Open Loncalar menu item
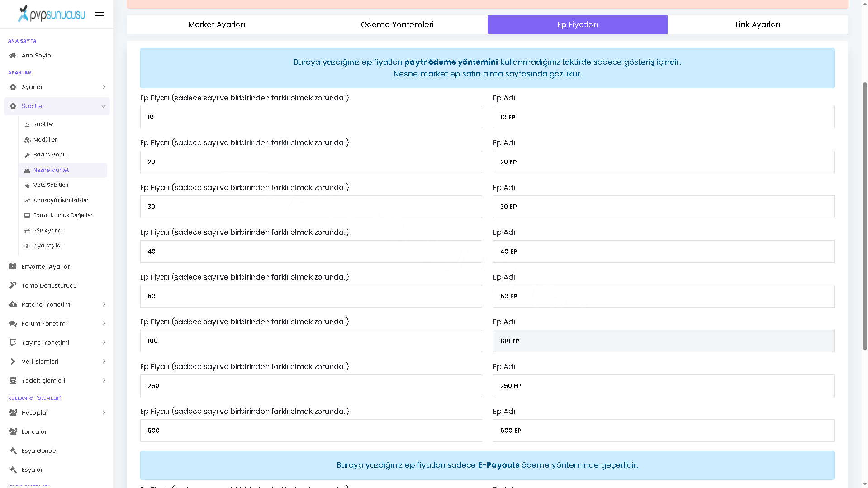The image size is (868, 488). (x=57, y=432)
